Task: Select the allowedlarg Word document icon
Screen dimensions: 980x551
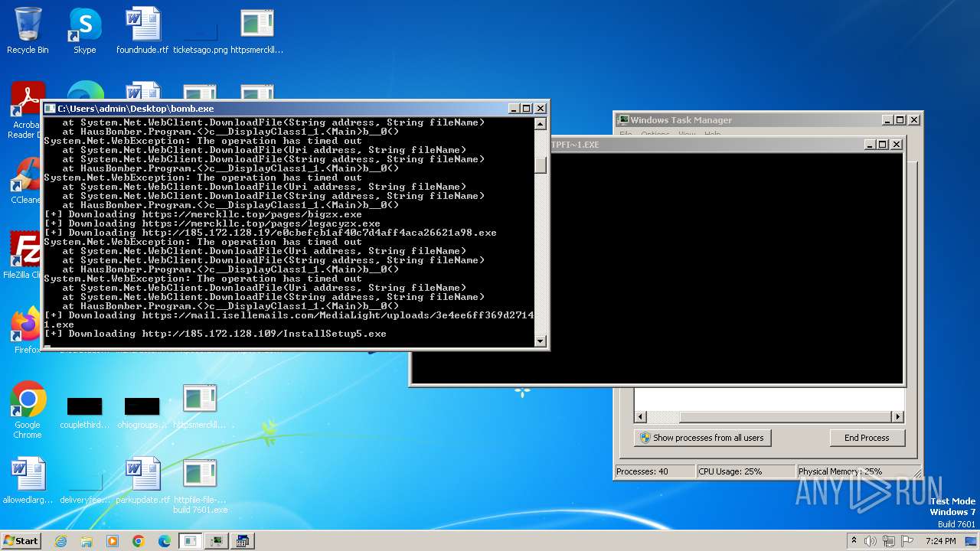Action: tap(28, 481)
